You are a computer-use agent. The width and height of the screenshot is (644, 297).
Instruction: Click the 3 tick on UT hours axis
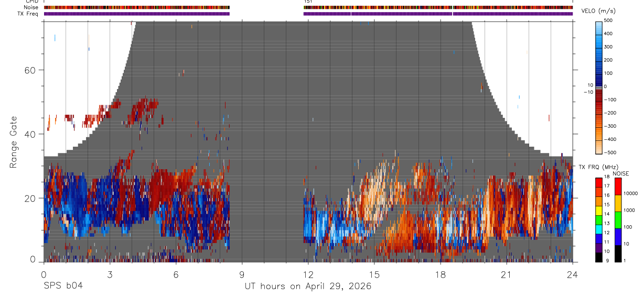(110, 274)
